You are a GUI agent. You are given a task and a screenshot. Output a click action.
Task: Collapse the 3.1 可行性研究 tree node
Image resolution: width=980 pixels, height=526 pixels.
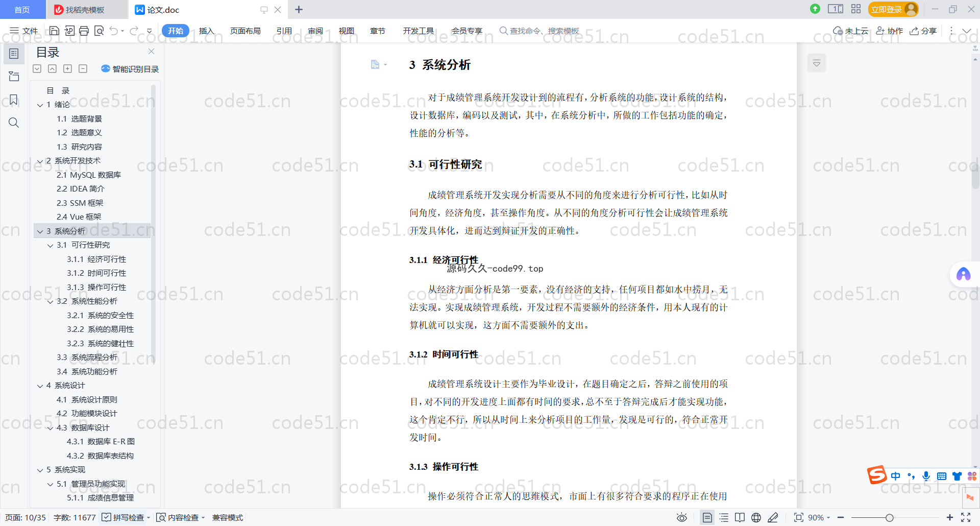[50, 245]
